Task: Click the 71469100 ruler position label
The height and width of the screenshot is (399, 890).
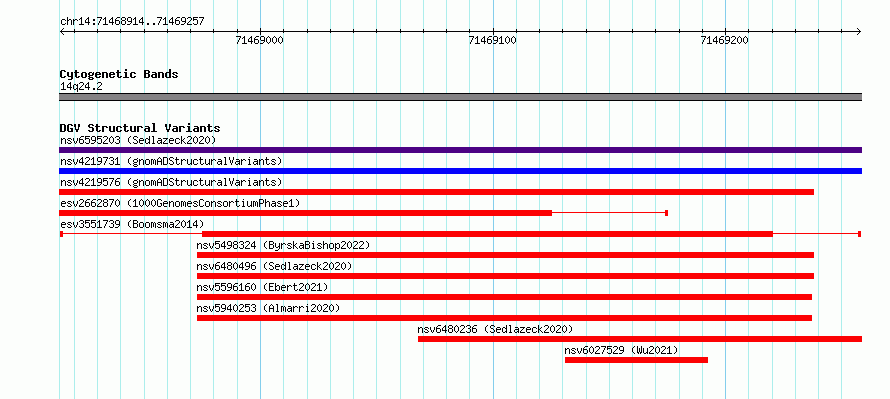Action: click(493, 40)
